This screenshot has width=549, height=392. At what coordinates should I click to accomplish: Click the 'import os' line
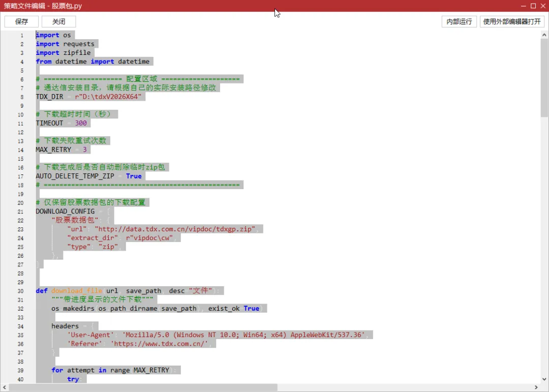(x=53, y=35)
